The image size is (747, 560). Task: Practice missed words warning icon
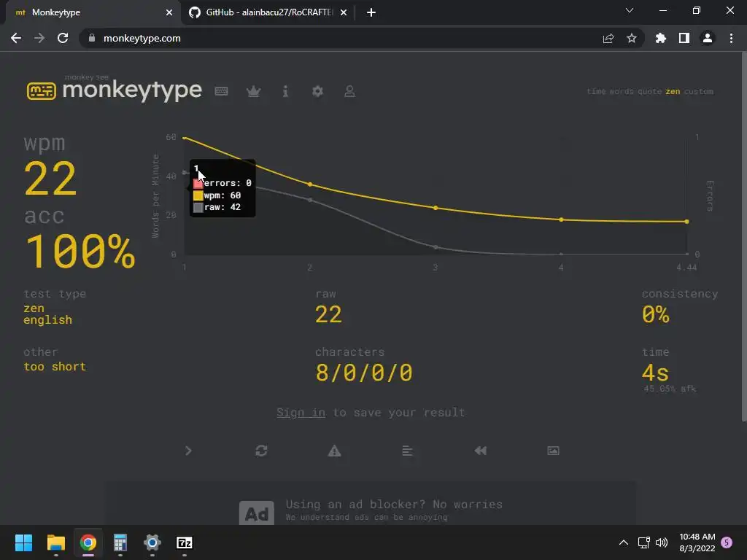[x=334, y=451]
